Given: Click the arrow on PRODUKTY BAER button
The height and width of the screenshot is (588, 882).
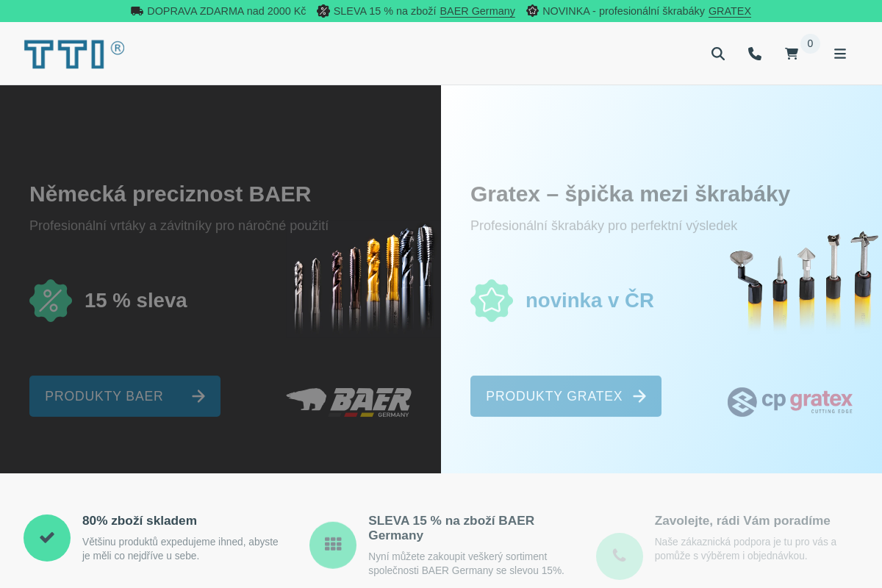Looking at the screenshot, I should pyautogui.click(x=198, y=396).
